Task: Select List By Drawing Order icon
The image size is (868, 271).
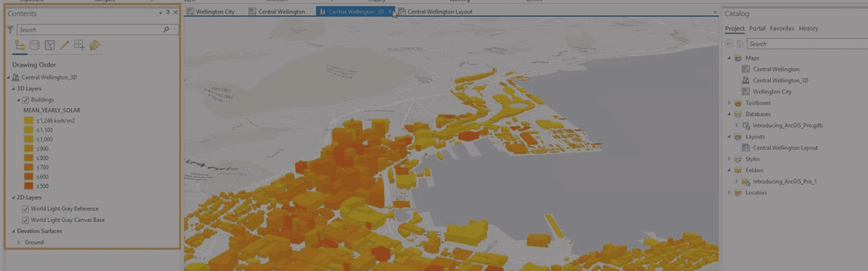Action: pyautogui.click(x=20, y=45)
